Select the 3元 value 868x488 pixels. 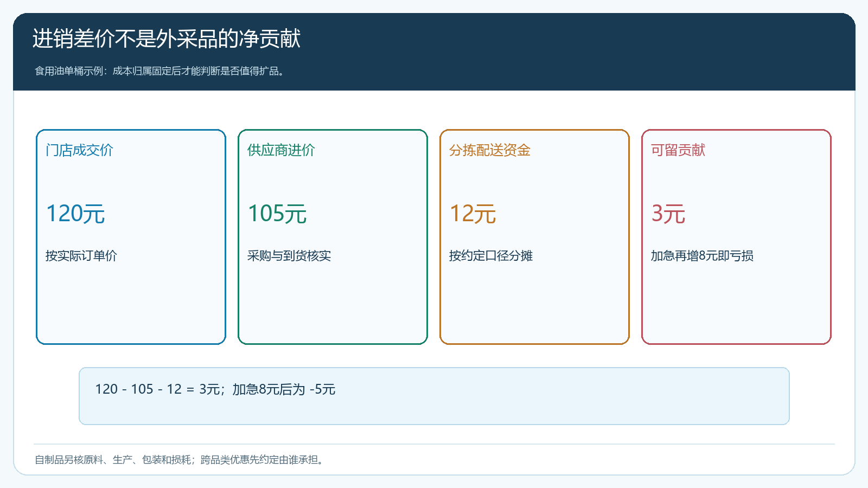(x=668, y=214)
